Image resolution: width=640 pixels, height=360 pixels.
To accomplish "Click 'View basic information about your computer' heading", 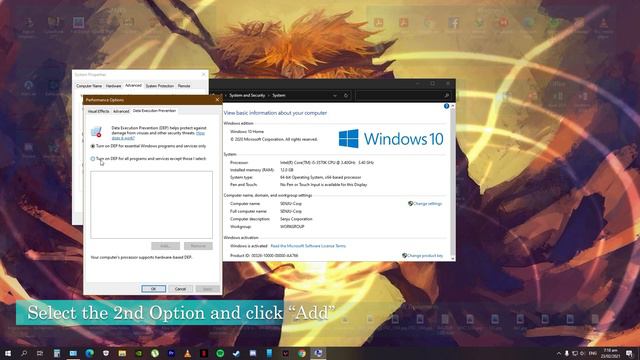I will coord(275,113).
